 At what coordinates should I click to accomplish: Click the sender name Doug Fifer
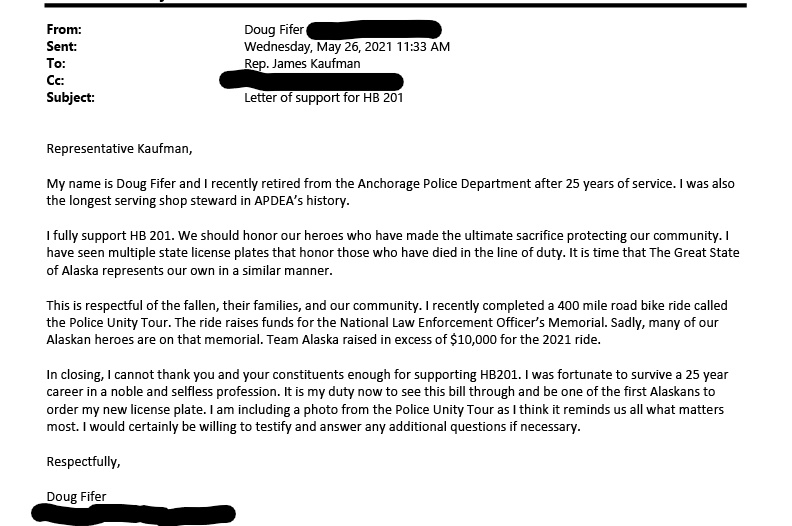[274, 30]
